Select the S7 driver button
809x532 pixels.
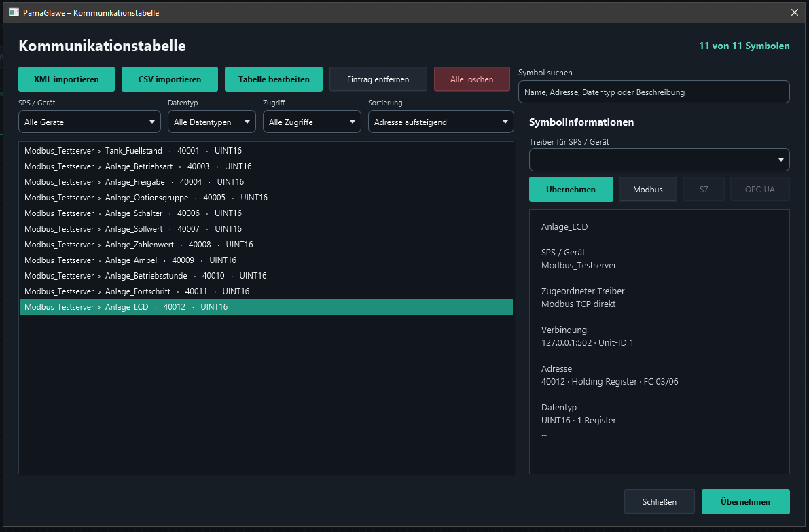704,190
